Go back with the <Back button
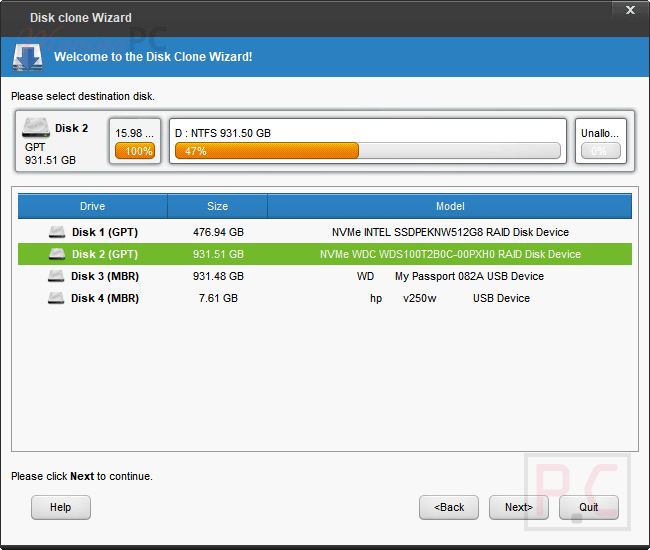This screenshot has height=550, width=650. click(449, 507)
